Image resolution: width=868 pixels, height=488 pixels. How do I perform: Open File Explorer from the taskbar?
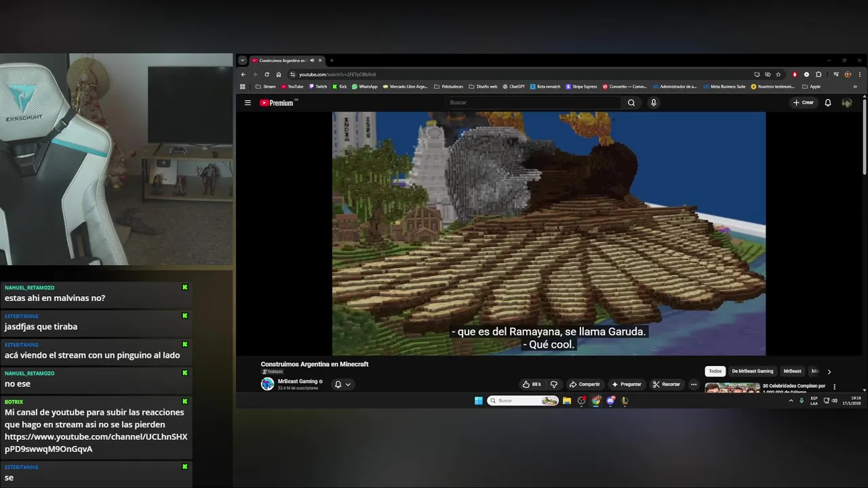[567, 401]
